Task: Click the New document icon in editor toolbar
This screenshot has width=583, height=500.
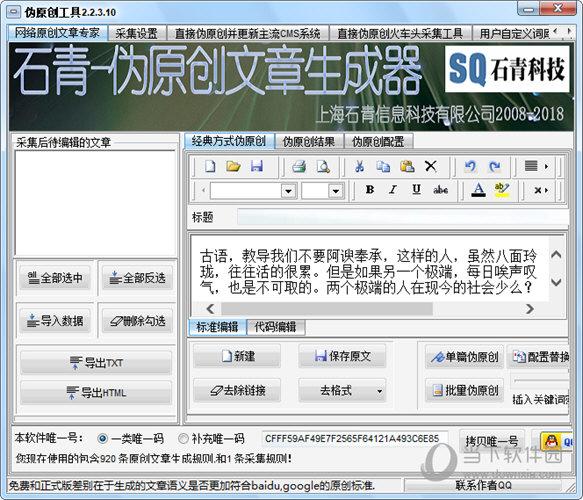Action: (x=210, y=166)
